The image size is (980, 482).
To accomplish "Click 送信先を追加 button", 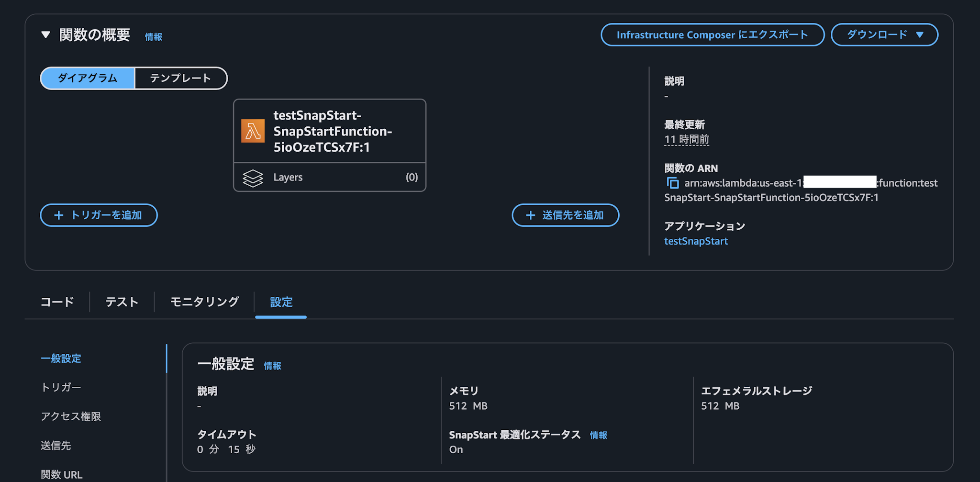I will [x=566, y=215].
